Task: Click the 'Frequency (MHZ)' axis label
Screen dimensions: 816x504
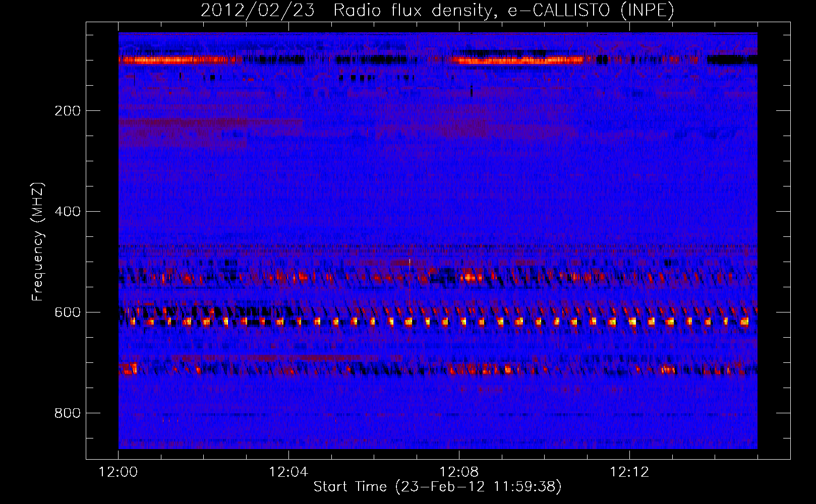Action: point(38,242)
